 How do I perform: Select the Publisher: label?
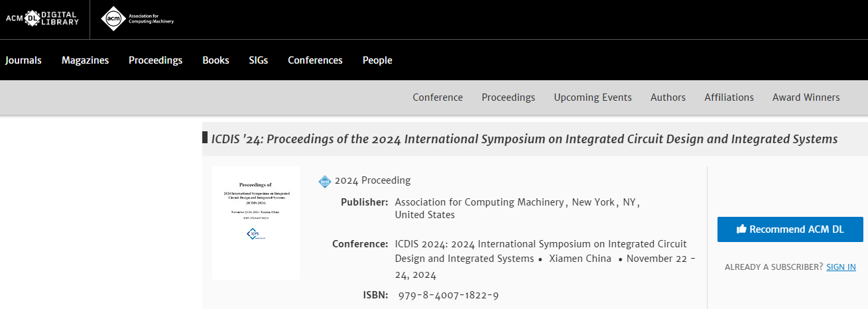click(x=364, y=202)
